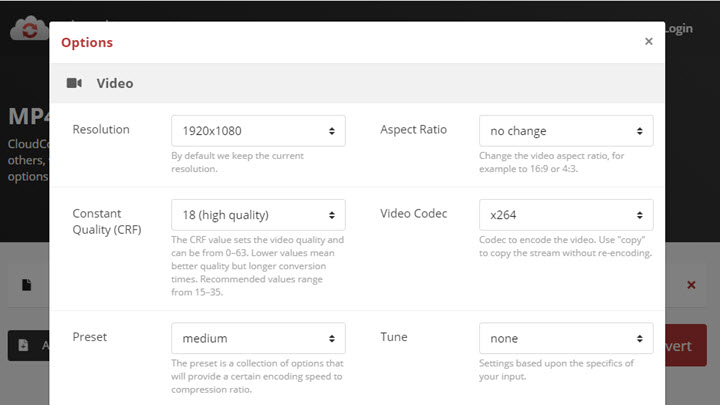This screenshot has height=405, width=720.
Task: Remove the file with the red X icon
Action: point(691,285)
